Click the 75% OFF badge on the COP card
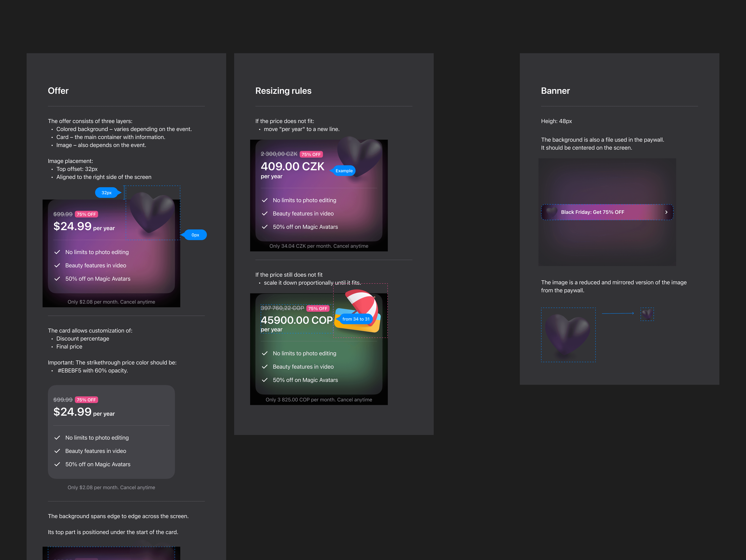The width and height of the screenshot is (746, 560). pyautogui.click(x=318, y=308)
